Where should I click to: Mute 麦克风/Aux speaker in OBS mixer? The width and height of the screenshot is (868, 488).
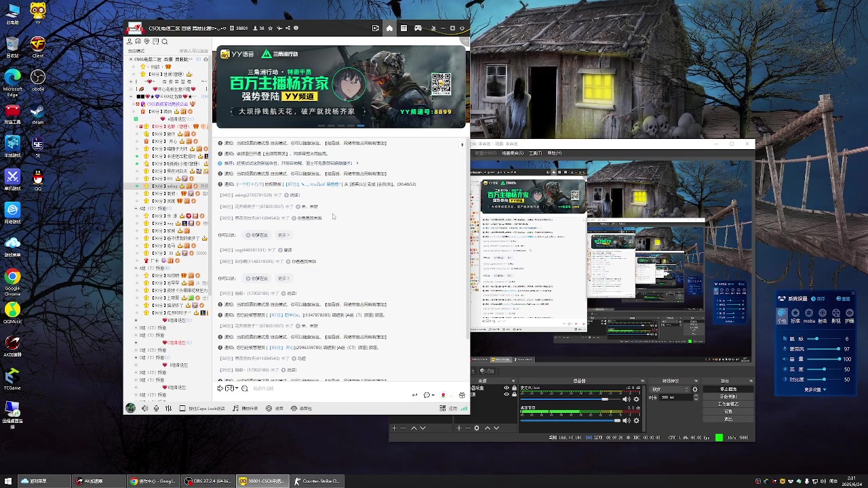[626, 399]
